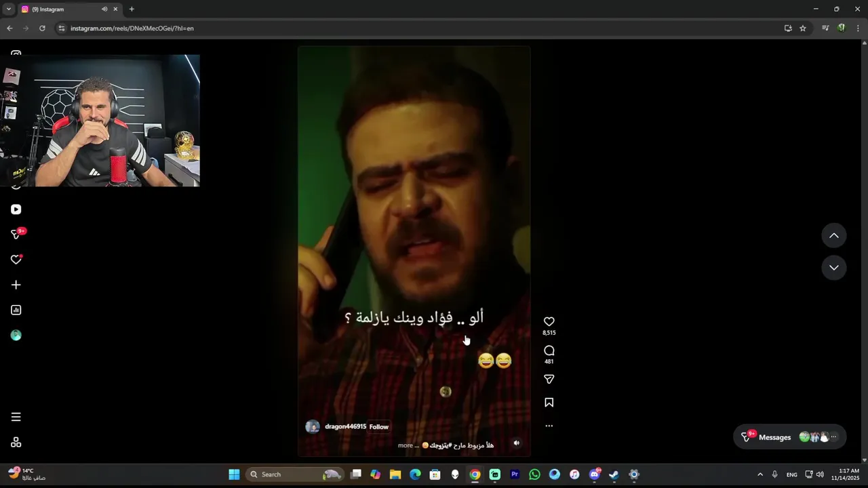
Task: Open reel options three-dot menu
Action: (549, 426)
